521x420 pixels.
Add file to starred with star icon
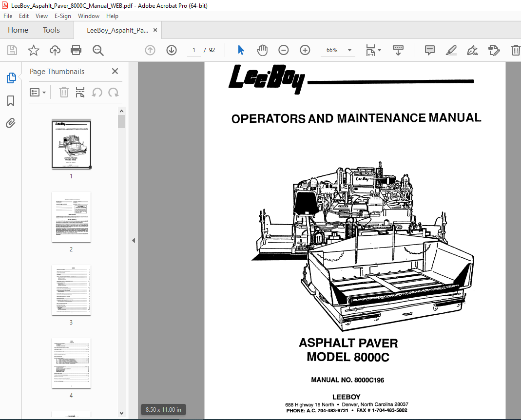tap(34, 50)
